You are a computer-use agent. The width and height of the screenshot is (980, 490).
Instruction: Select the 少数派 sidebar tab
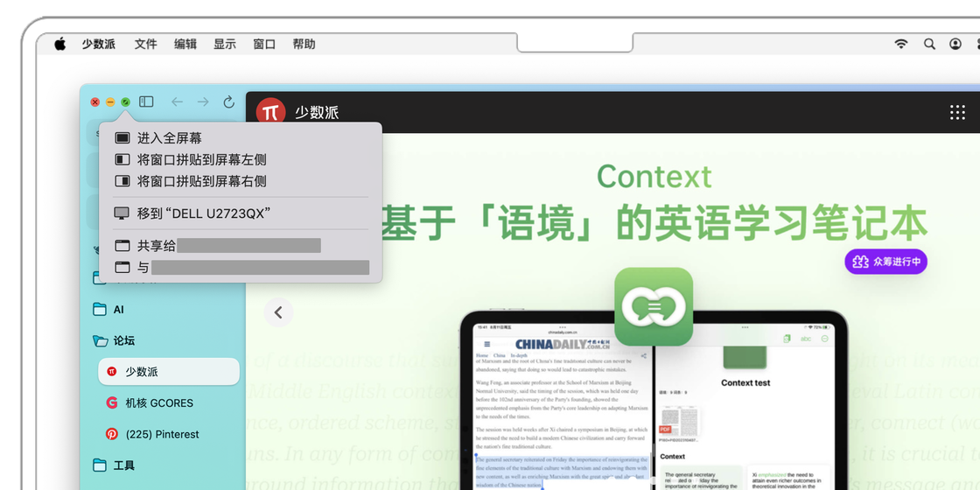[x=169, y=371]
